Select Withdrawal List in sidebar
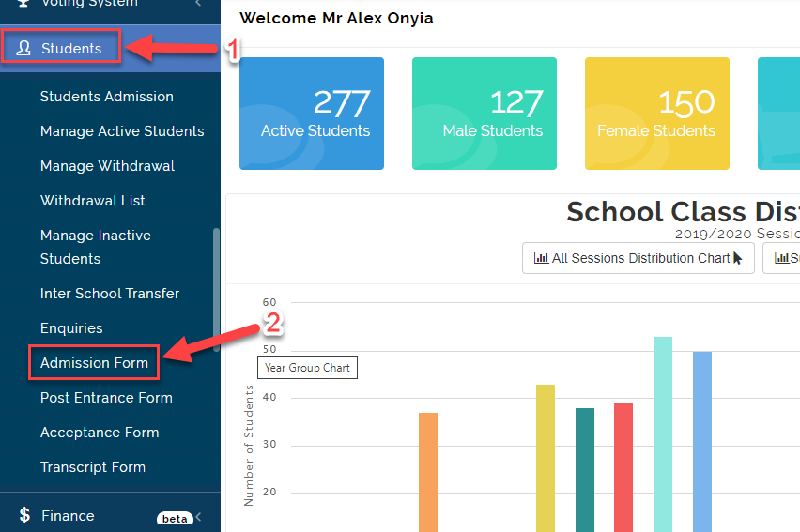Image resolution: width=800 pixels, height=532 pixels. [x=92, y=201]
